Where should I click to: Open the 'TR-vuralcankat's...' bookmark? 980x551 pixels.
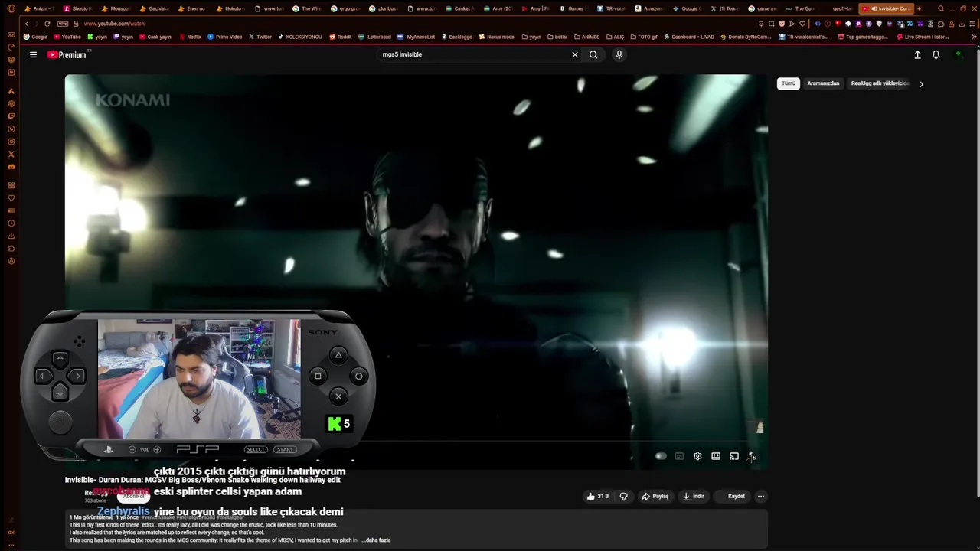coord(803,37)
